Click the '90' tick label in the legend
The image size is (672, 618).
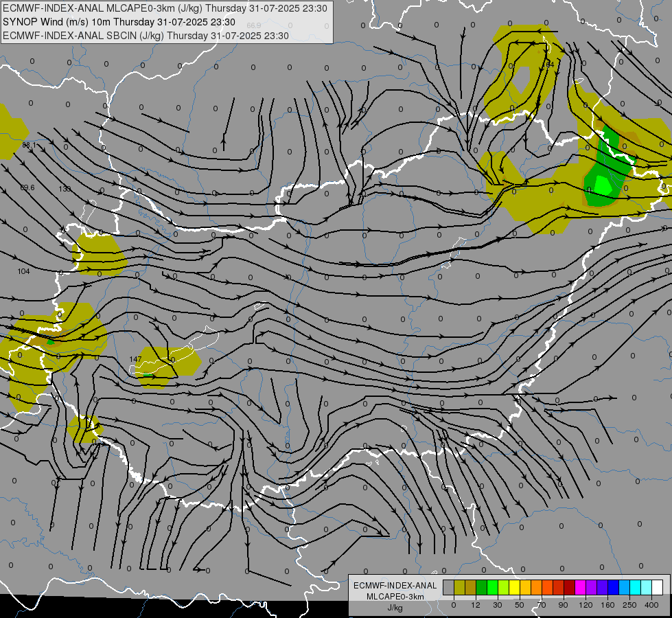coord(564,605)
